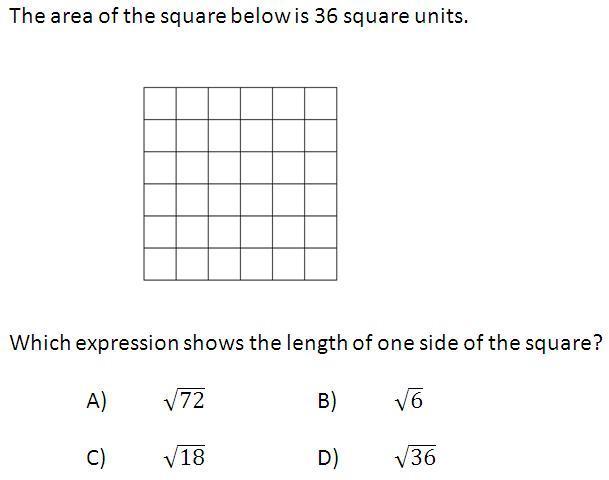The image size is (609, 480).
Task: Click the word "units." in the top sentence
Action: coord(440,17)
